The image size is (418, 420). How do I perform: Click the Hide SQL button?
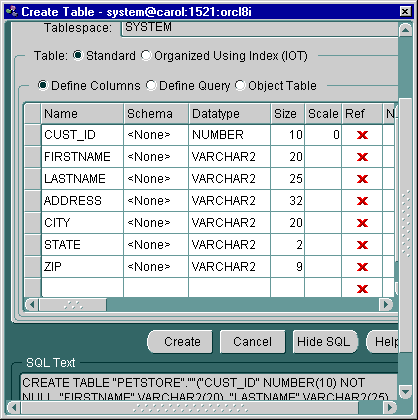[325, 342]
